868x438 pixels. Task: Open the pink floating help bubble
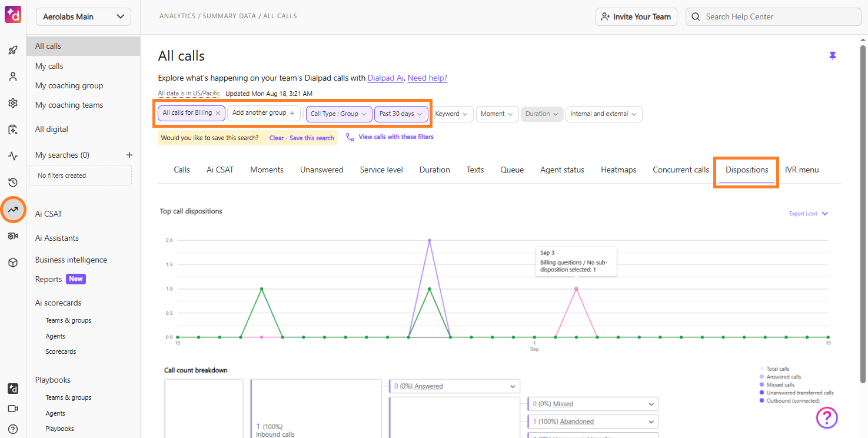[827, 417]
